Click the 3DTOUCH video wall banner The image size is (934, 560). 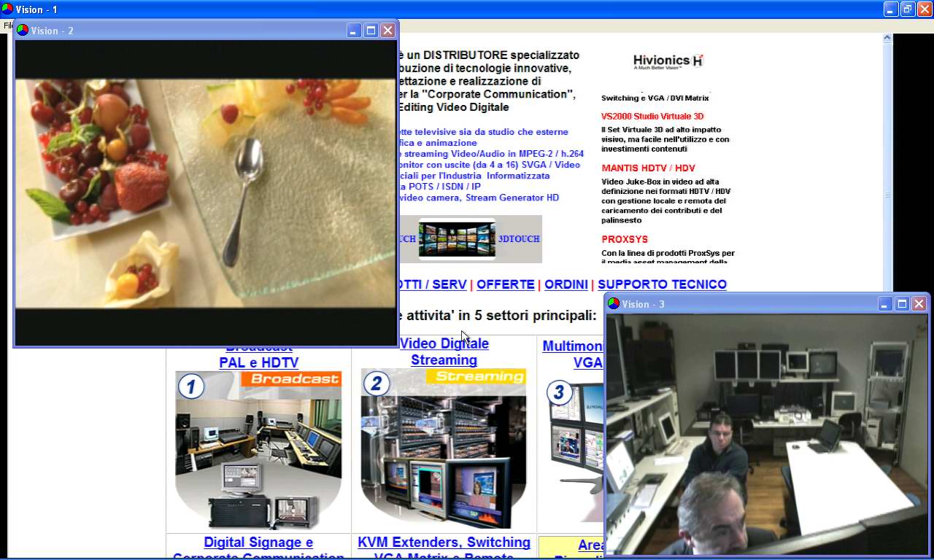tap(471, 239)
